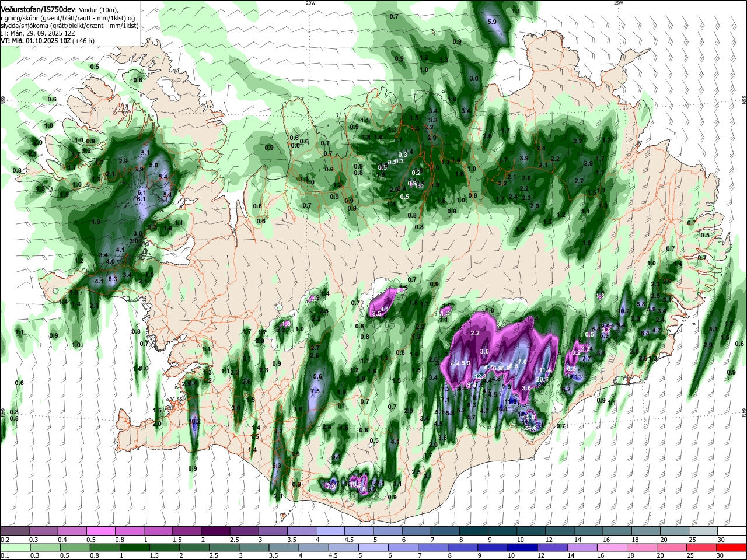Pick the bright magenta 0.5–0.8 swatch, upper scale
This screenshot has width=747, height=560.
100,531
